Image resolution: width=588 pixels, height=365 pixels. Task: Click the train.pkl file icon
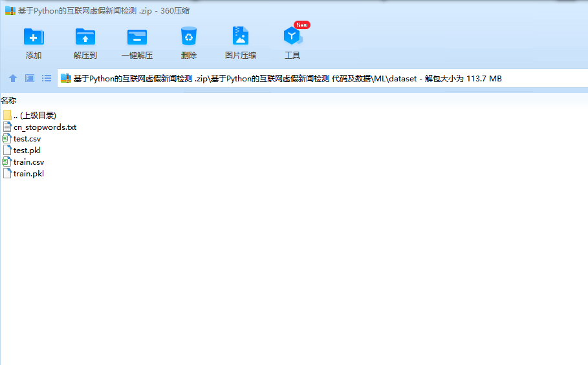7,173
